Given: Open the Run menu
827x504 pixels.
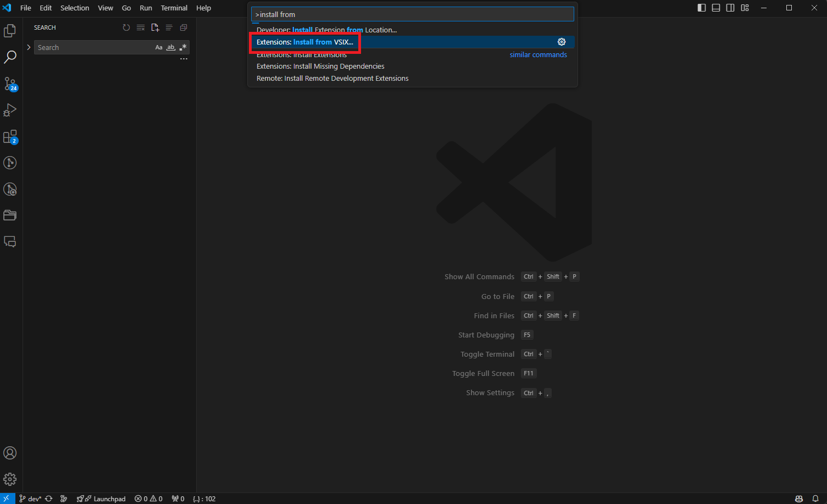Looking at the screenshot, I should [x=146, y=8].
